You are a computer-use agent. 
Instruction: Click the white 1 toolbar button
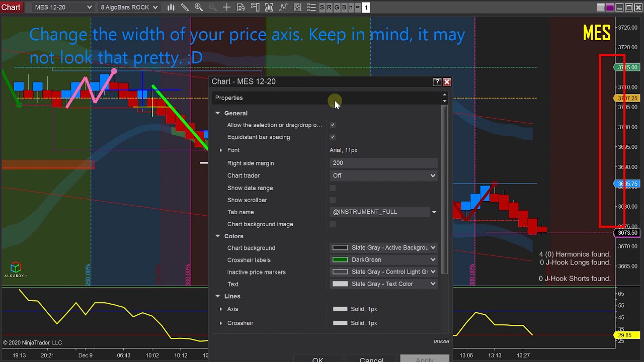[x=366, y=7]
